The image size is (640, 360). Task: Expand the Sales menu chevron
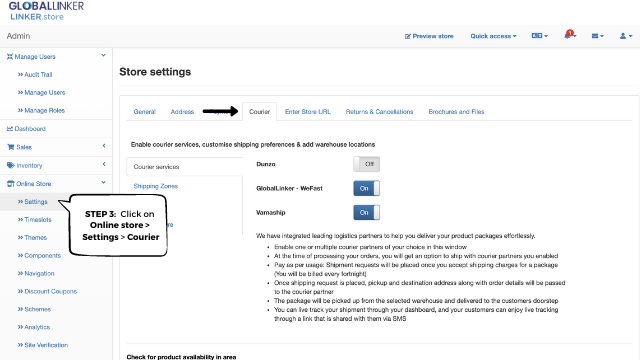[x=104, y=146]
